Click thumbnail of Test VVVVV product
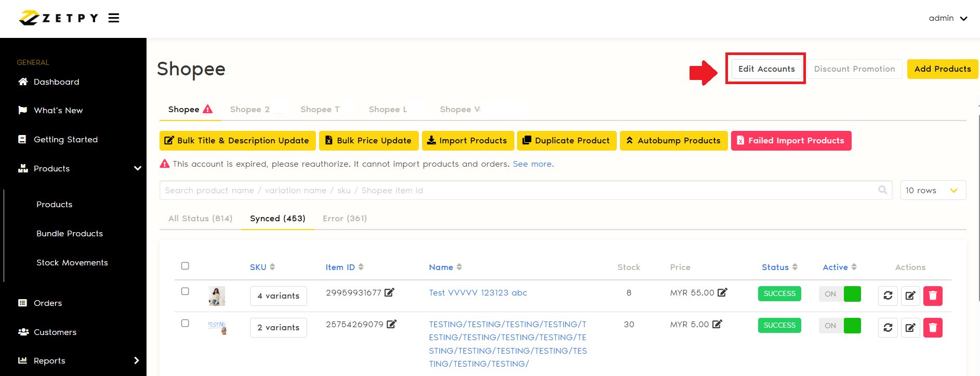980x376 pixels. click(217, 296)
